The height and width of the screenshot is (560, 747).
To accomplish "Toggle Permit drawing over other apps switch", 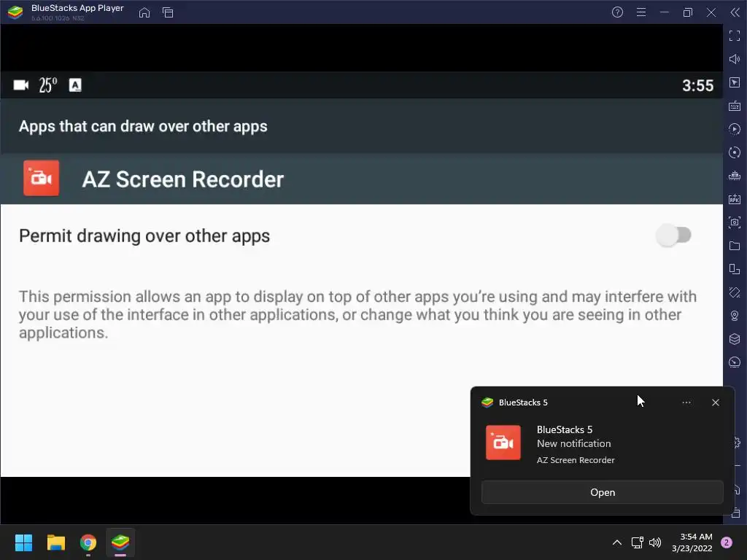I will 673,236.
